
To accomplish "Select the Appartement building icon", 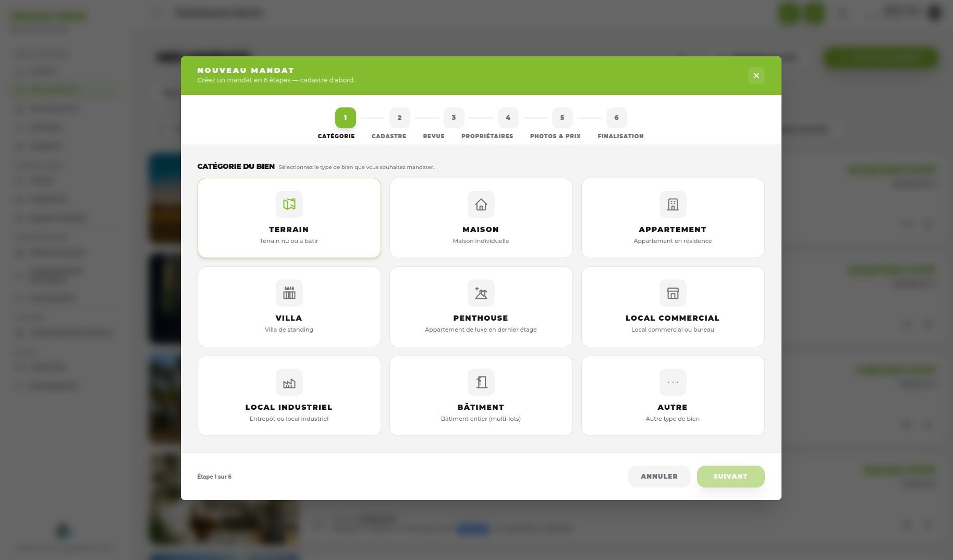I will (x=673, y=204).
